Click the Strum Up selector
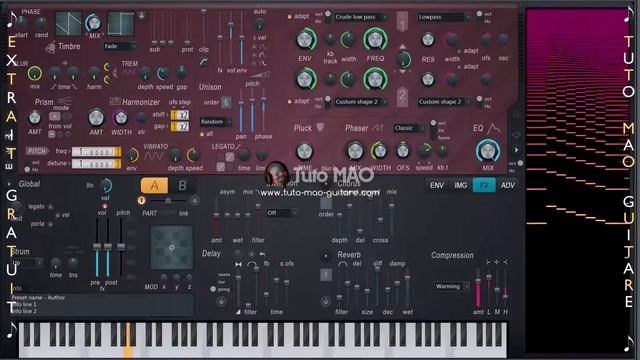 pos(26,262)
